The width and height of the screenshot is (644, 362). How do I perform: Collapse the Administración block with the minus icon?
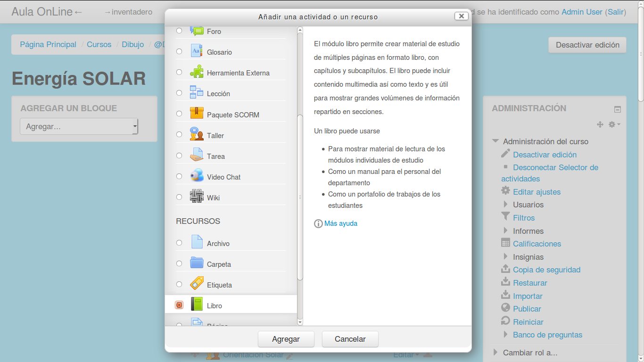point(618,110)
